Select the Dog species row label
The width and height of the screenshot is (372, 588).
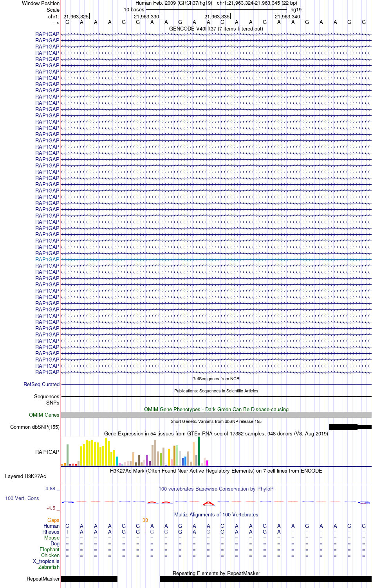click(x=55, y=543)
